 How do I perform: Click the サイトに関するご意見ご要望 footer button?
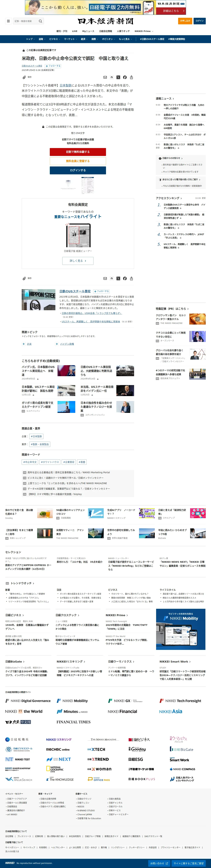click(188, 863)
